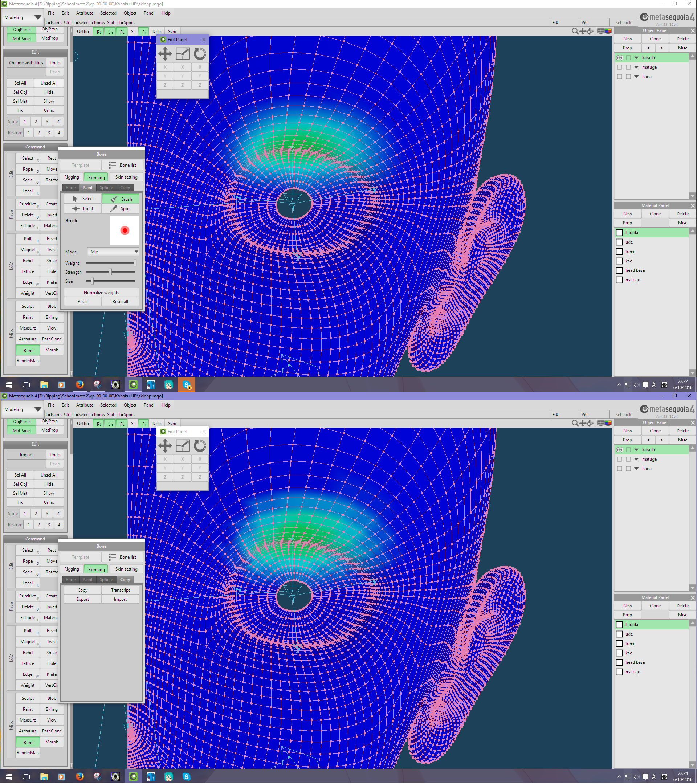The width and height of the screenshot is (697, 784).
Task: Click the magnifier zoom icon in upper viewport toolbar
Action: 575,32
